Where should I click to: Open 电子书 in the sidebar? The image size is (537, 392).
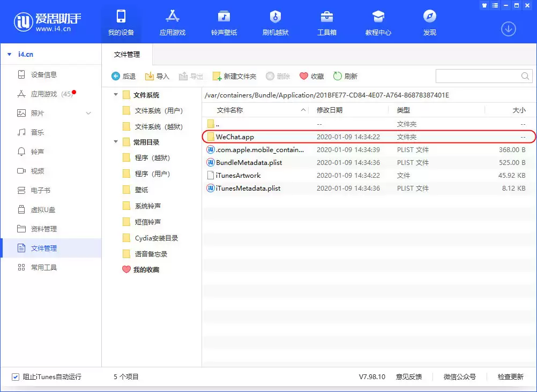pos(51,190)
